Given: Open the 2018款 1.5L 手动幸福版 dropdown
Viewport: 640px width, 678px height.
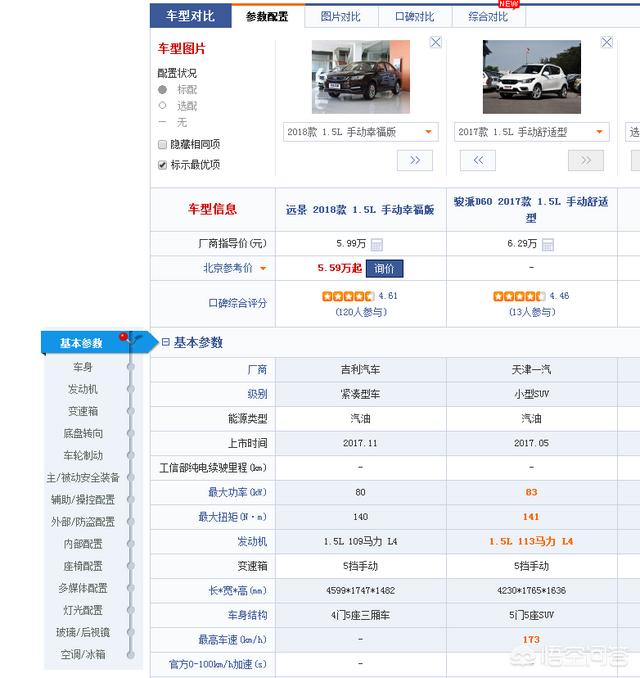Looking at the screenshot, I should coord(360,132).
